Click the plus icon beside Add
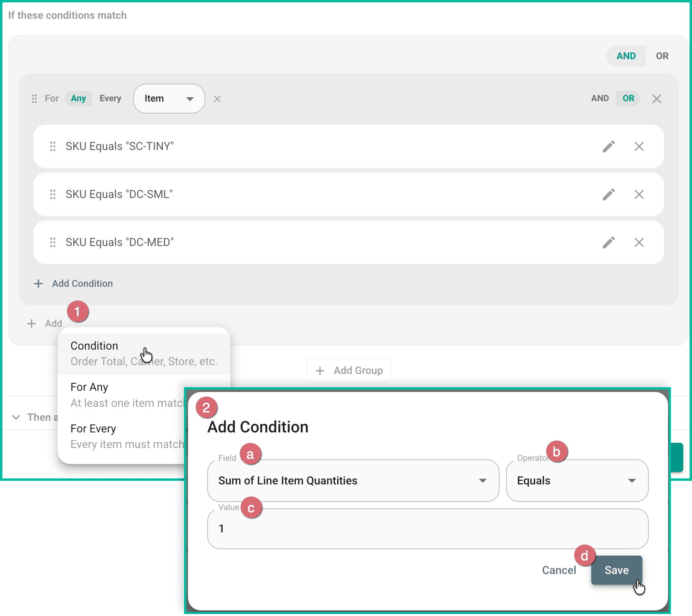Screen dimensions: 692x616 (x=32, y=324)
